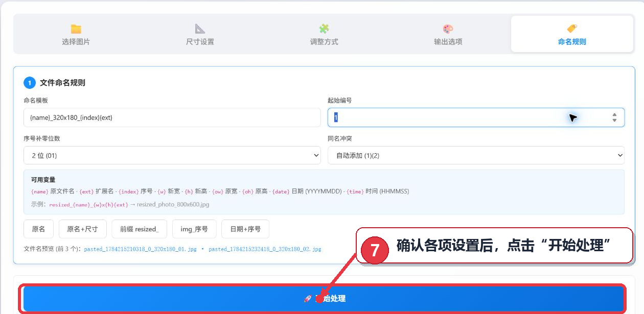Viewport: 644px width, 314px height.
Task: Click the {oh} variable tag
Action: tap(247, 191)
